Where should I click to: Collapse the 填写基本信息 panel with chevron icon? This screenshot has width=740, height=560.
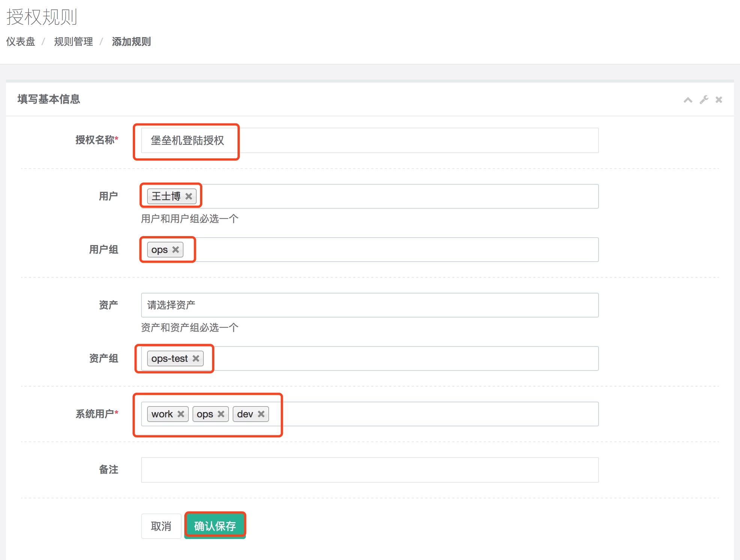tap(687, 100)
